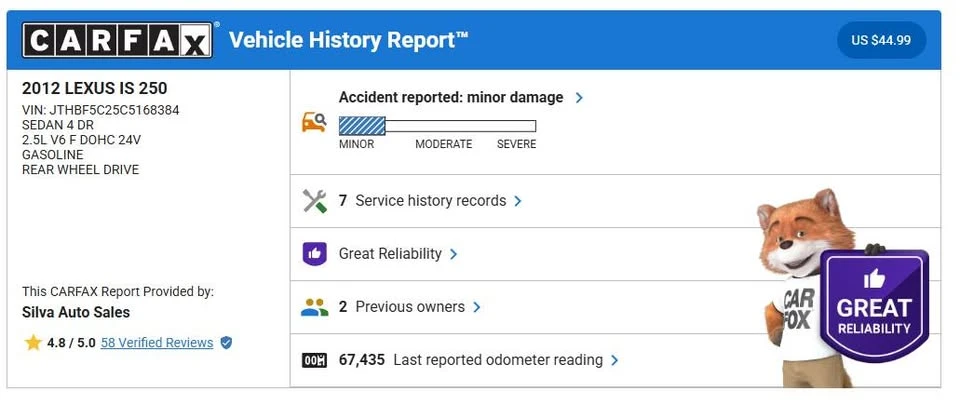Open the 67,435 odometer reading row
This screenshot has width=960, height=405.
[615, 360]
